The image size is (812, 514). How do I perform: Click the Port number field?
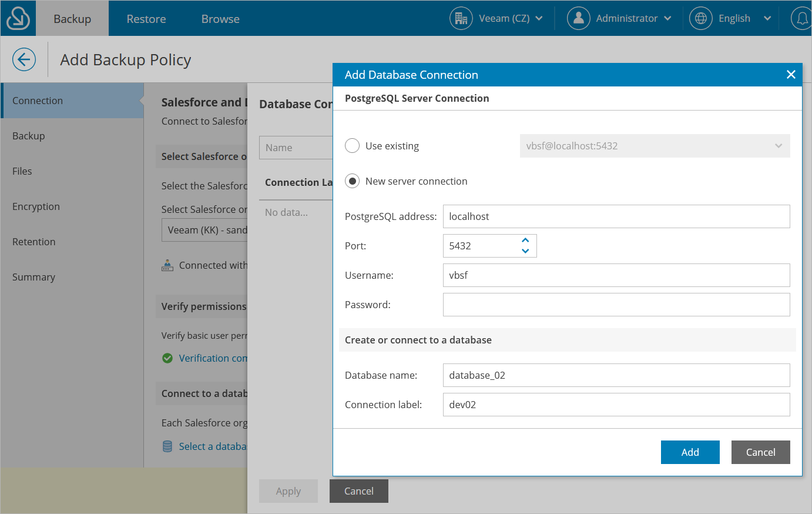pos(490,246)
